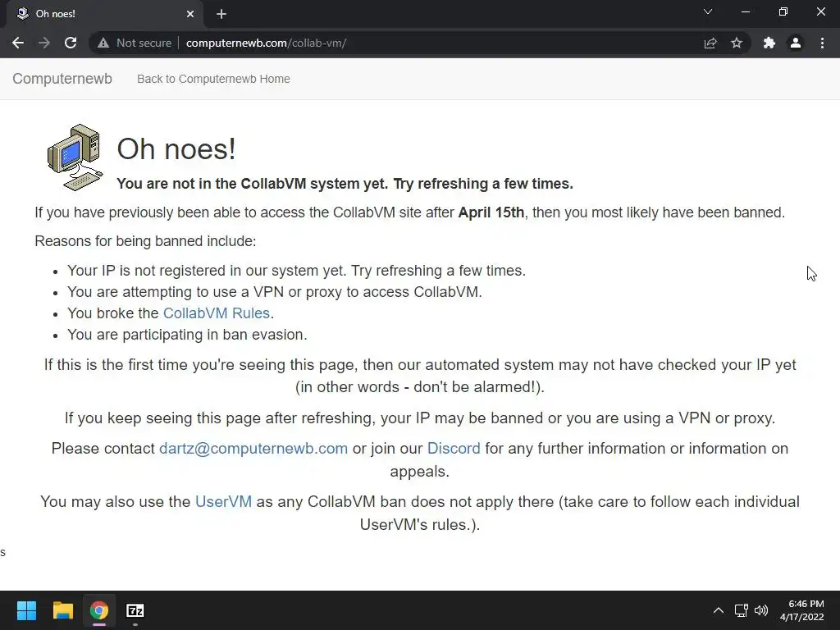This screenshot has height=630, width=840.
Task: Click the Not secure warning icon
Action: point(103,43)
